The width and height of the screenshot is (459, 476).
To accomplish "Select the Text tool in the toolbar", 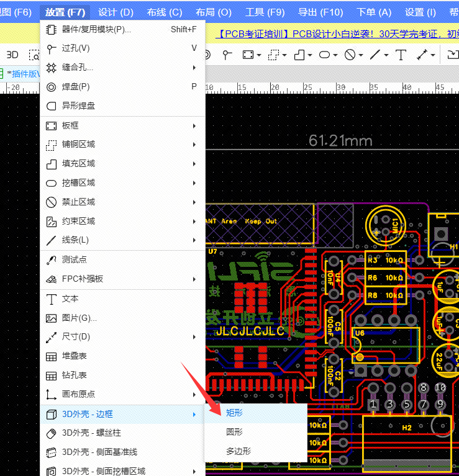I will click(x=401, y=55).
